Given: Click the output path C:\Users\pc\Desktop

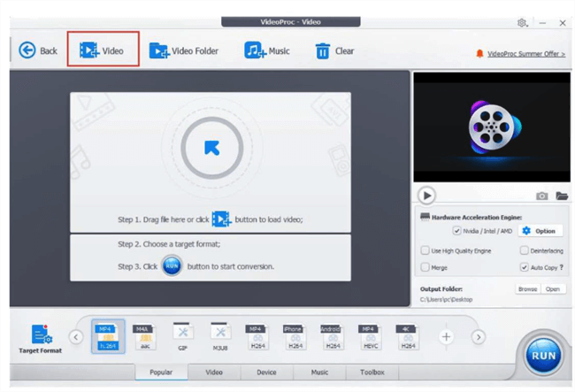Looking at the screenshot, I should (x=446, y=300).
